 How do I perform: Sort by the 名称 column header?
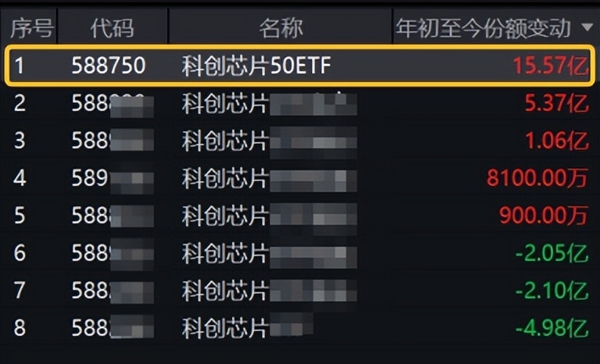tap(281, 29)
